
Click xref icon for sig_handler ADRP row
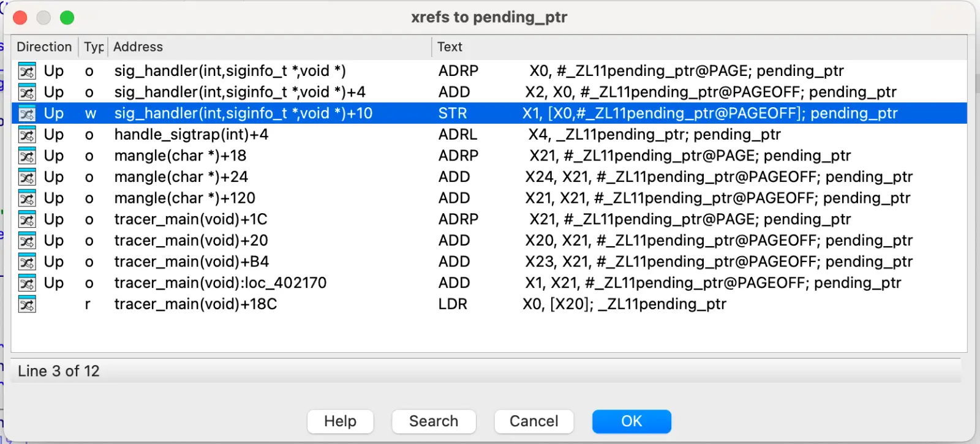pyautogui.click(x=27, y=71)
